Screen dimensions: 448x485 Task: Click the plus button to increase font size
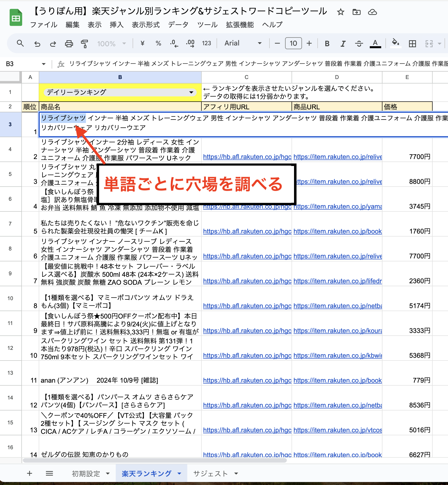point(309,43)
